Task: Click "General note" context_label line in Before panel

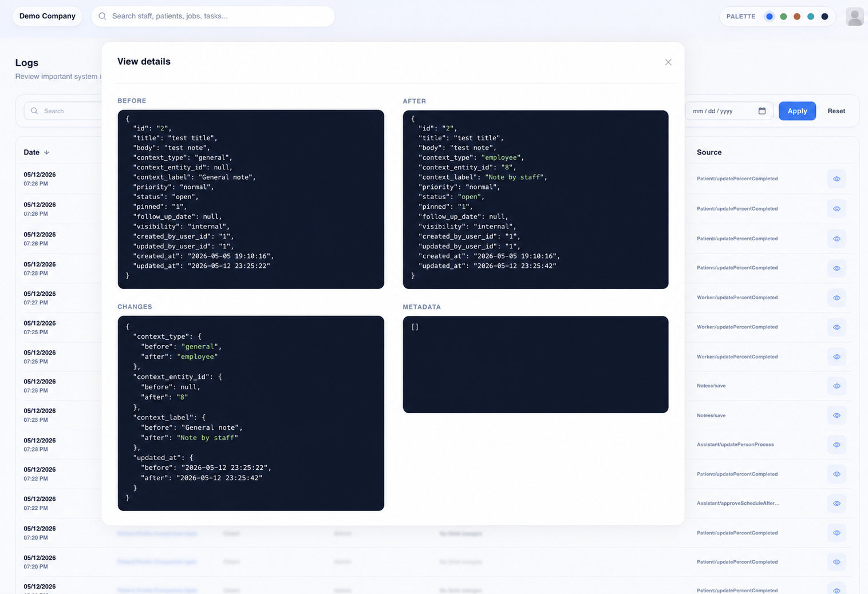Action: [194, 177]
